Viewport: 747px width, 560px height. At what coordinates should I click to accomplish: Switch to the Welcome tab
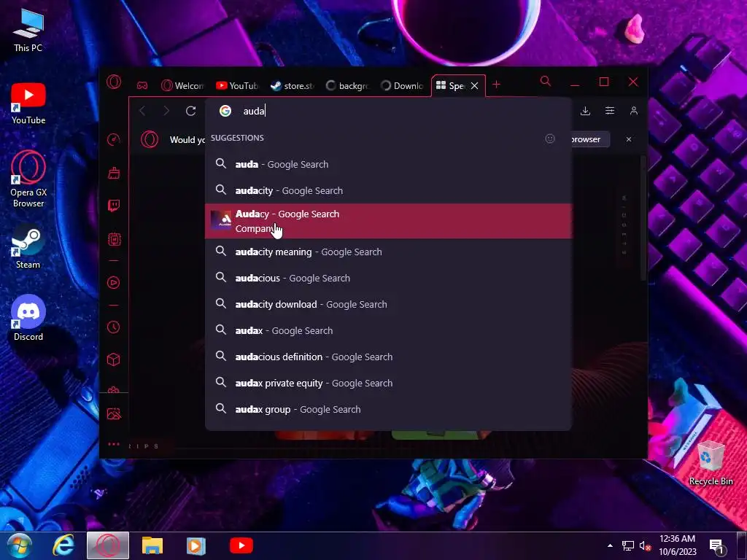point(182,86)
